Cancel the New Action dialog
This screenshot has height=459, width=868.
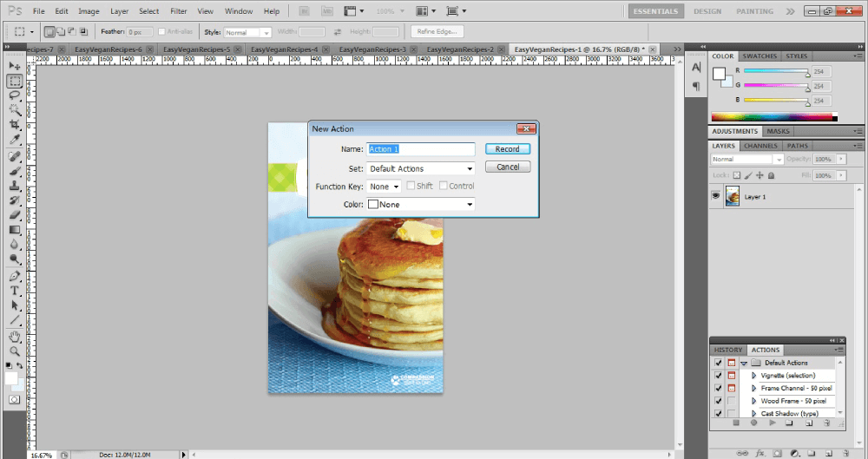(508, 167)
